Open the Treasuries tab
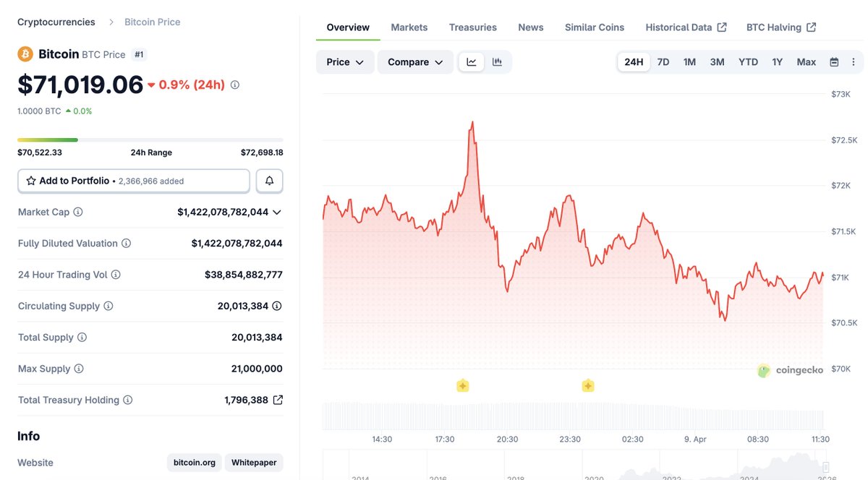 point(473,27)
